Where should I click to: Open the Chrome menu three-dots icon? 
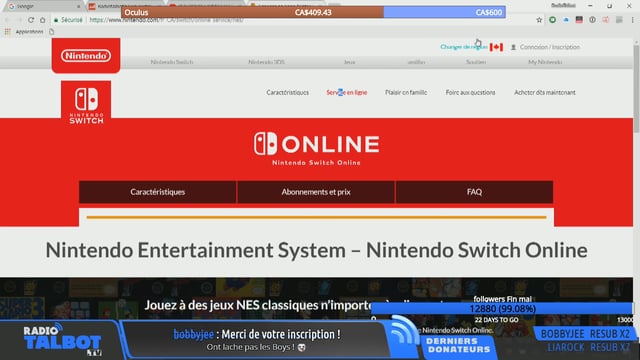point(633,20)
